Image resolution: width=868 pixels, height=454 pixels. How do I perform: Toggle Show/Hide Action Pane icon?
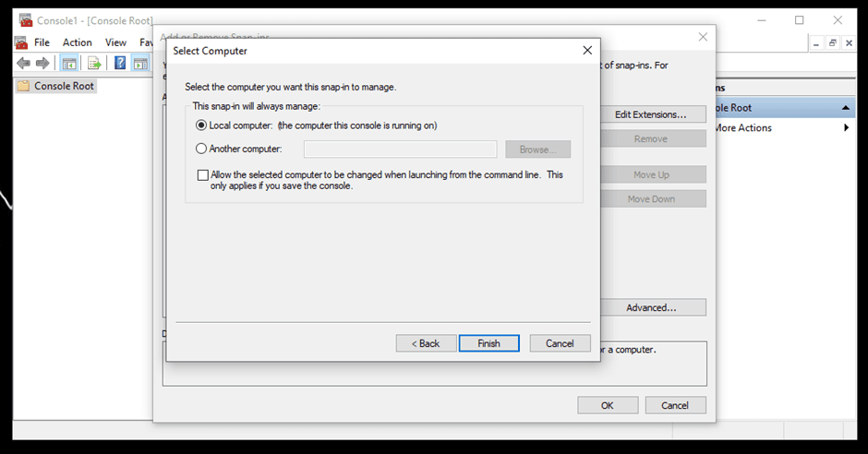(140, 64)
